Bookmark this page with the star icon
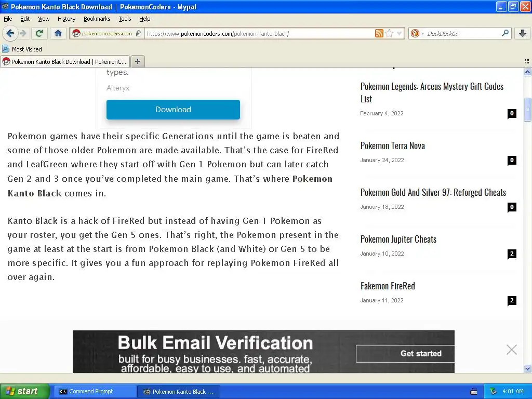 click(390, 33)
